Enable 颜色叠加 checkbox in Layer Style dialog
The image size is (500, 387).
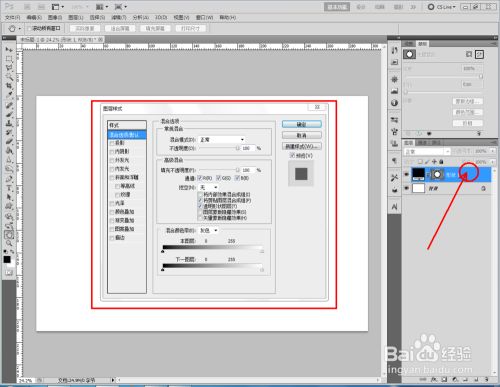(x=112, y=212)
